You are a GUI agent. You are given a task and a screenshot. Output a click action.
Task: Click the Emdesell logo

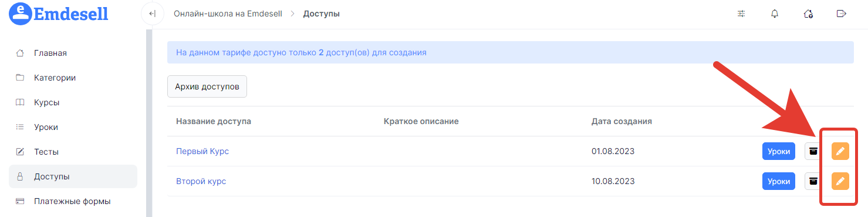pyautogui.click(x=59, y=13)
